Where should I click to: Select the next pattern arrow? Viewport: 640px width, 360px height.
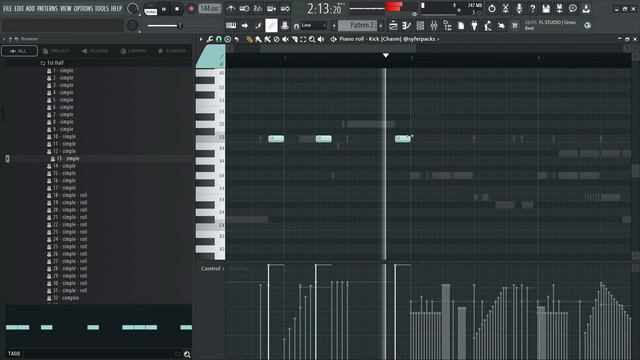point(381,25)
